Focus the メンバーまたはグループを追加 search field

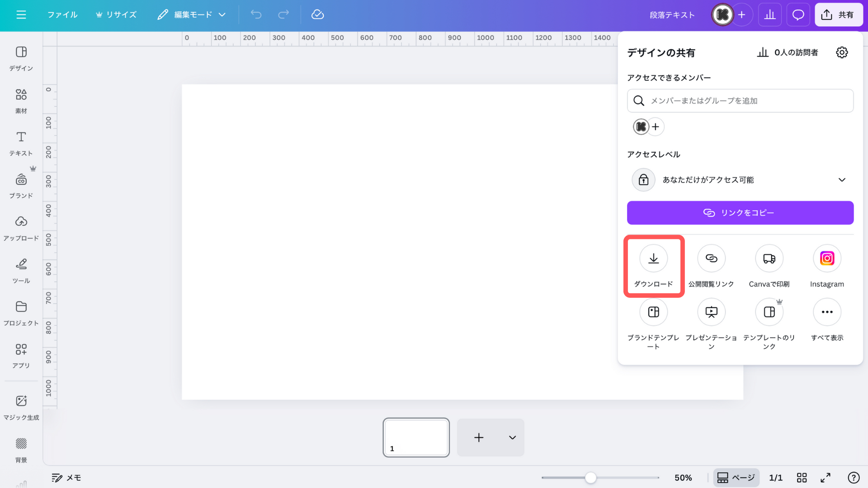coord(740,101)
